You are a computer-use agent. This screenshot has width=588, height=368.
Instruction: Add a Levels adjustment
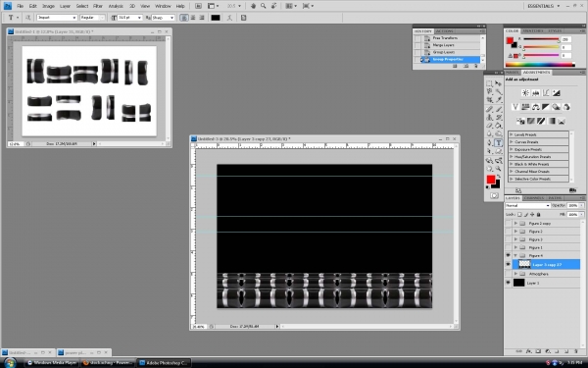point(535,93)
